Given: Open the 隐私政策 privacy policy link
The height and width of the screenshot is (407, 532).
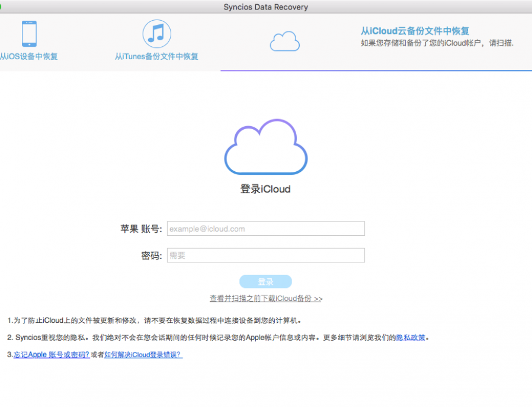Looking at the screenshot, I should click(x=411, y=338).
